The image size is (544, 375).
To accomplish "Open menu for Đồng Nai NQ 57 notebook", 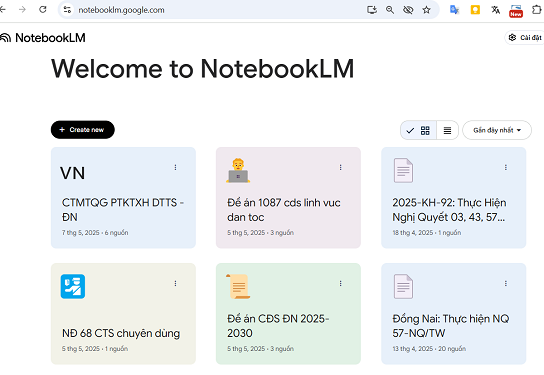I will click(506, 284).
